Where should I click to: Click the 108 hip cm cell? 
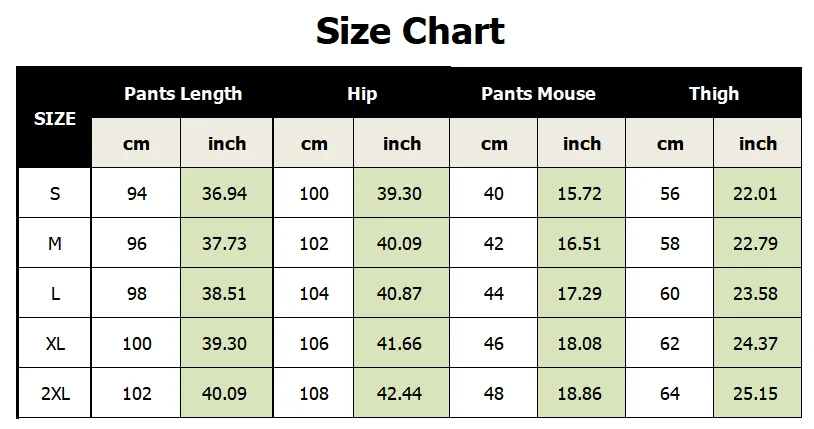314,393
